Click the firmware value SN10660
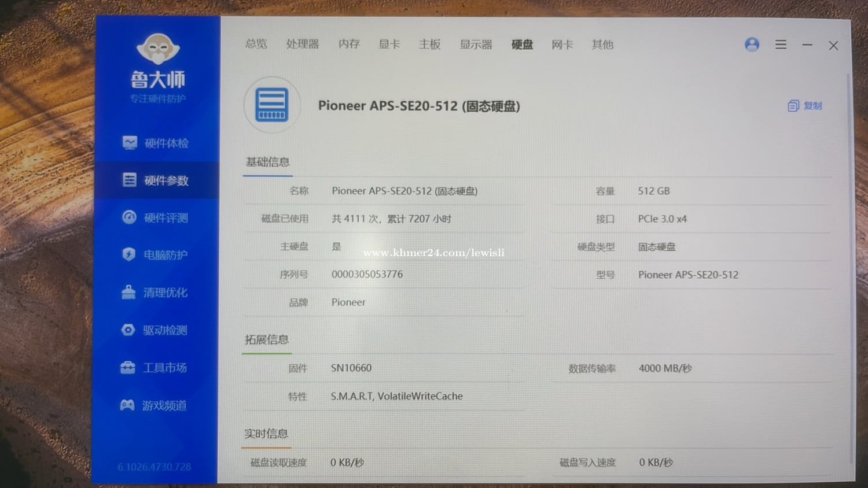Image resolution: width=868 pixels, height=488 pixels. (x=351, y=368)
